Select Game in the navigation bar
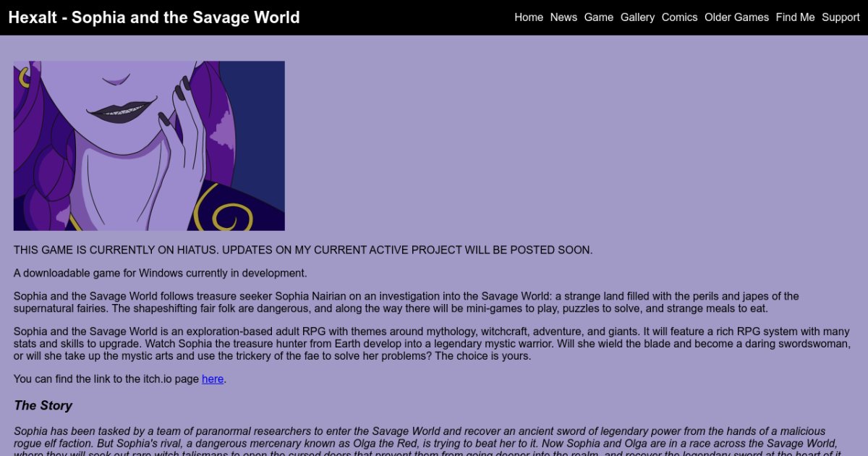Viewport: 868px width, 456px height. pos(598,17)
